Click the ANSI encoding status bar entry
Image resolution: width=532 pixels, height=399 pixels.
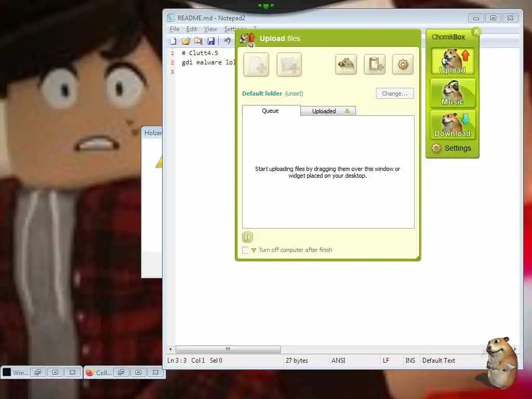click(338, 361)
